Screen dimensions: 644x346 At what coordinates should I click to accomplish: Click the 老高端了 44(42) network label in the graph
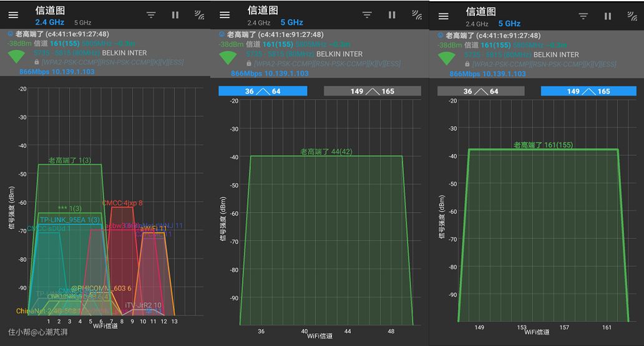click(x=326, y=152)
